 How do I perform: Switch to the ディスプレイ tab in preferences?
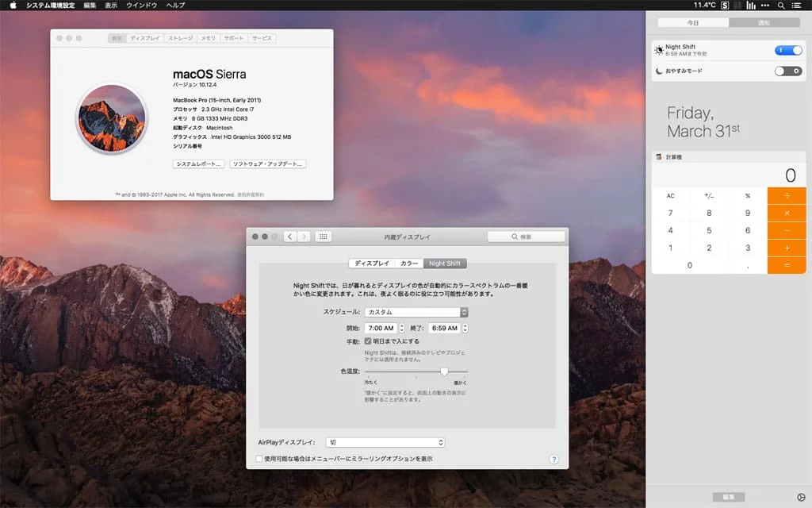pyautogui.click(x=372, y=264)
